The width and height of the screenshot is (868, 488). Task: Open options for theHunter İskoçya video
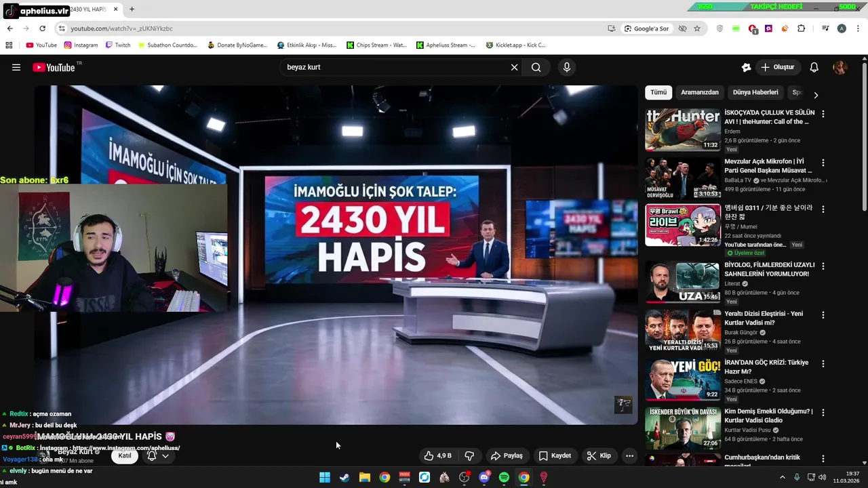tap(823, 114)
